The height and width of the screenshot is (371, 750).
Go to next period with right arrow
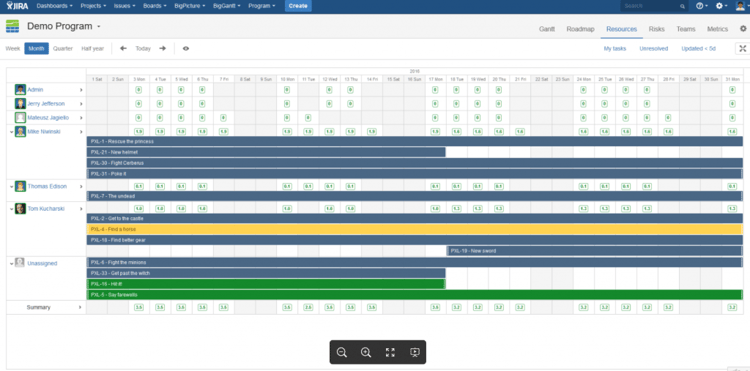pos(163,48)
